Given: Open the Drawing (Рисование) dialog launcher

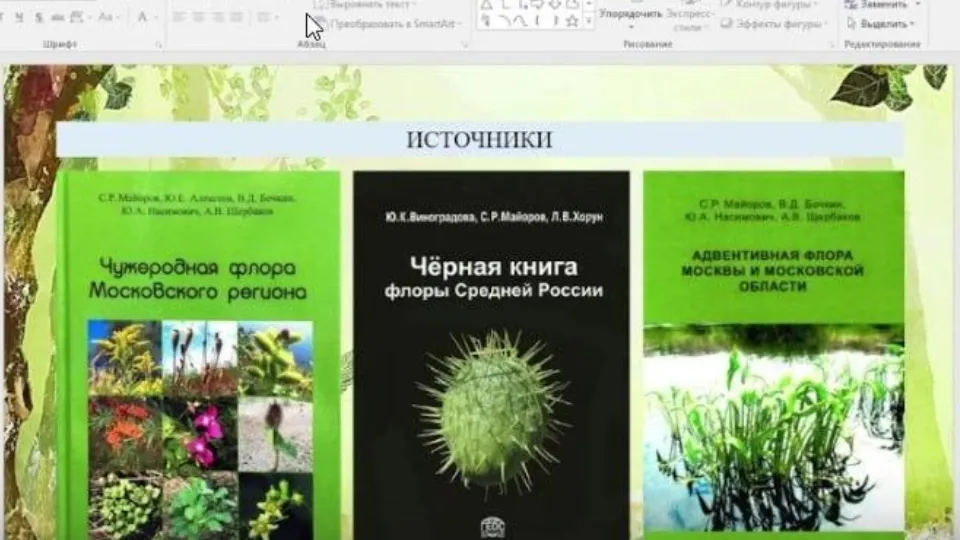Looking at the screenshot, I should click(x=831, y=45).
